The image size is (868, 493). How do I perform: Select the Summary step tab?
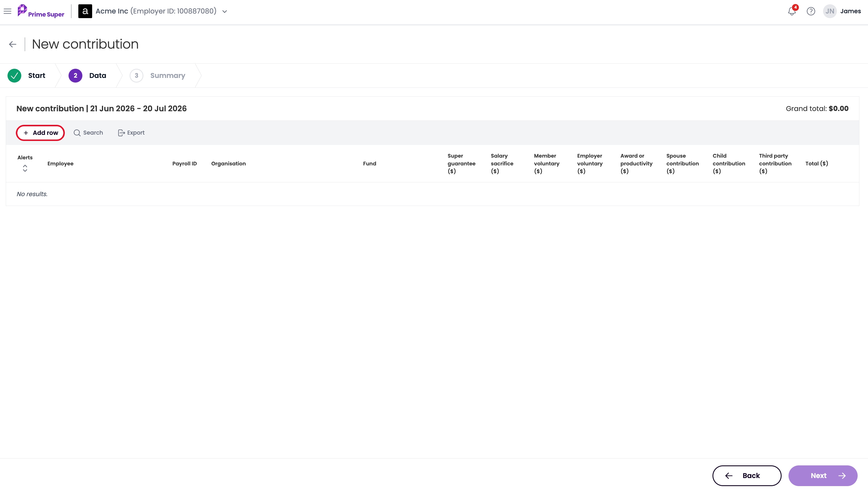tap(158, 76)
